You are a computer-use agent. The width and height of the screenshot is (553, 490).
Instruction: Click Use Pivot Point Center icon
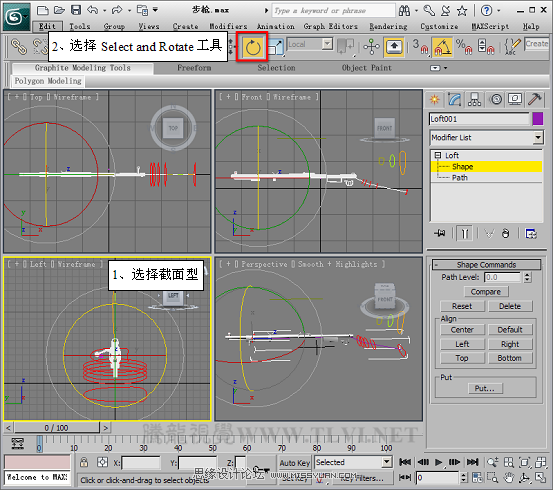coord(346,47)
